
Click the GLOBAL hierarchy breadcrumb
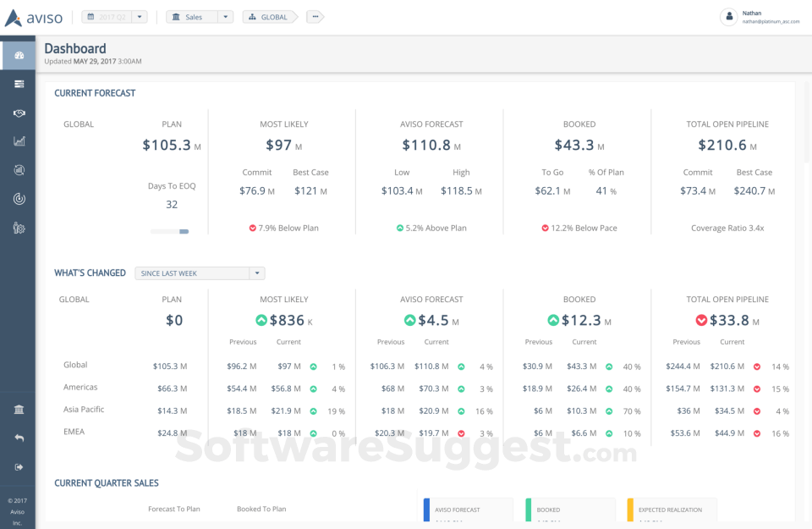270,16
